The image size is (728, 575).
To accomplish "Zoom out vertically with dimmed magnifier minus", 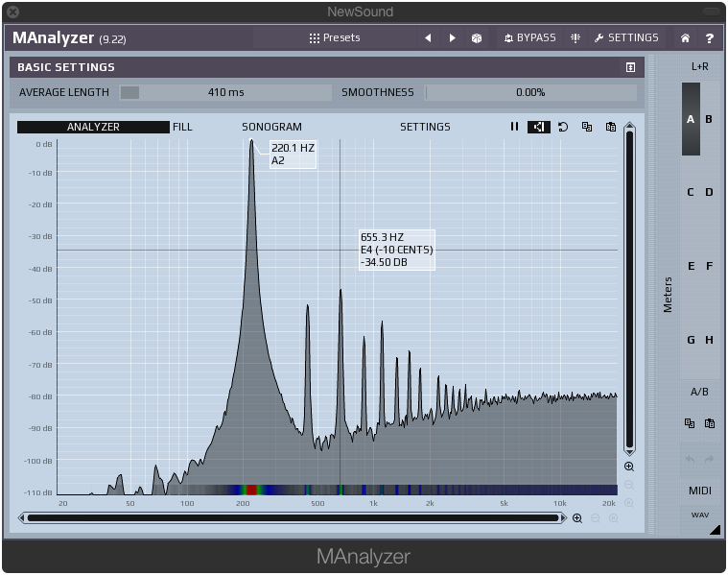I will pos(629,485).
